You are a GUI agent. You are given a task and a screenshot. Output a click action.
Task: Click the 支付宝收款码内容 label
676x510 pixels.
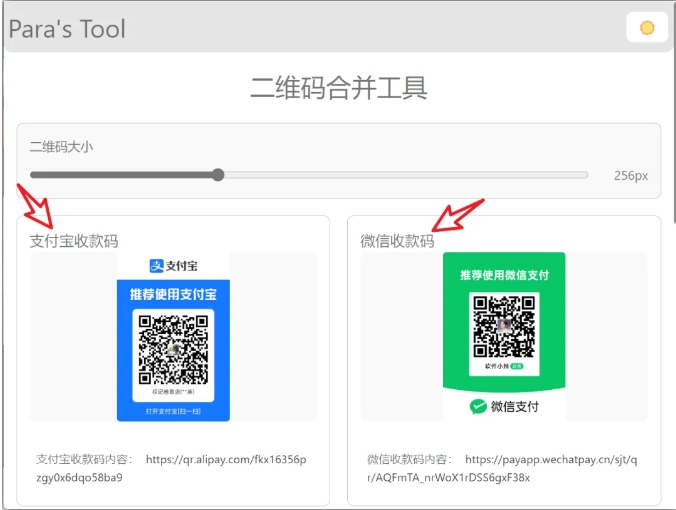84,460
